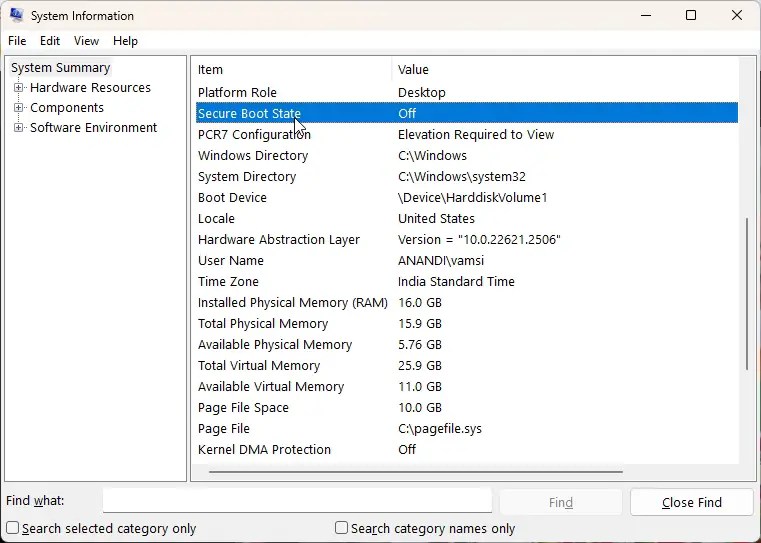Check Search category names only

pyautogui.click(x=342, y=527)
